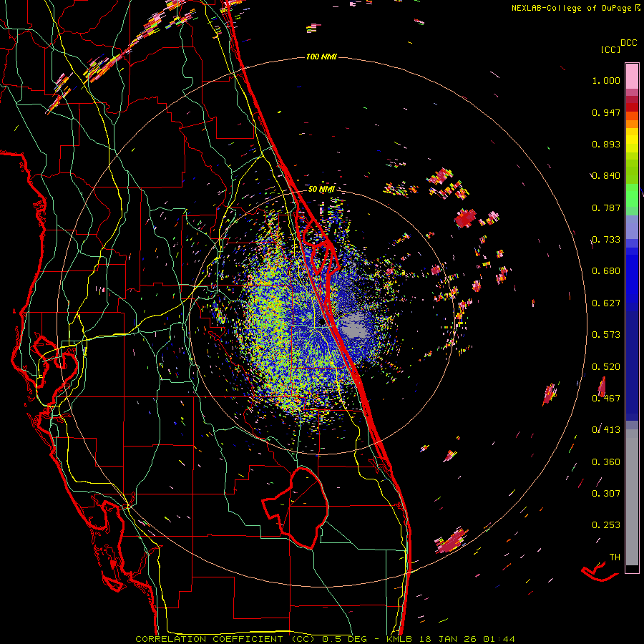Click the 0.5 DEG elevation text in caption
This screenshot has height=644, width=644.
point(345,639)
